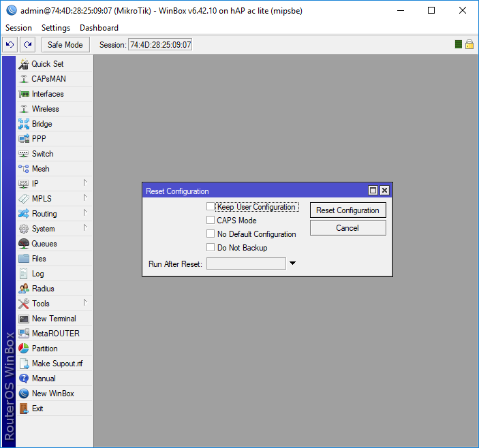Open the Bridge section icon

(24, 124)
